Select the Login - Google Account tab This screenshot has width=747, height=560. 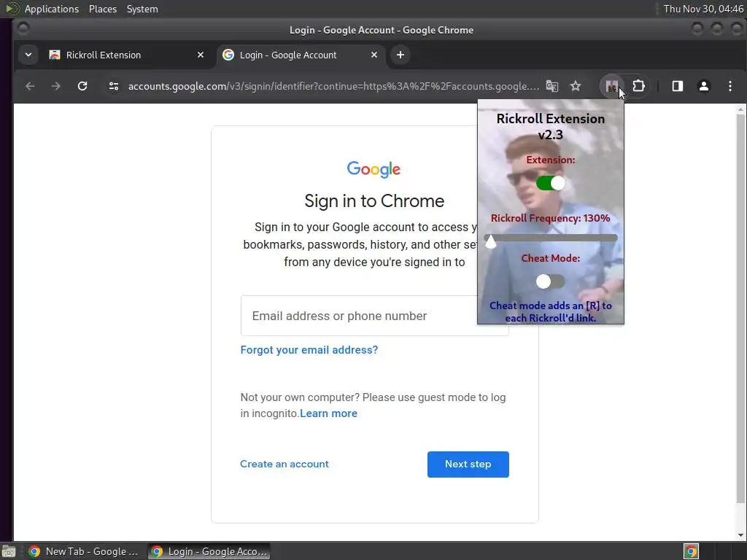tap(301, 55)
